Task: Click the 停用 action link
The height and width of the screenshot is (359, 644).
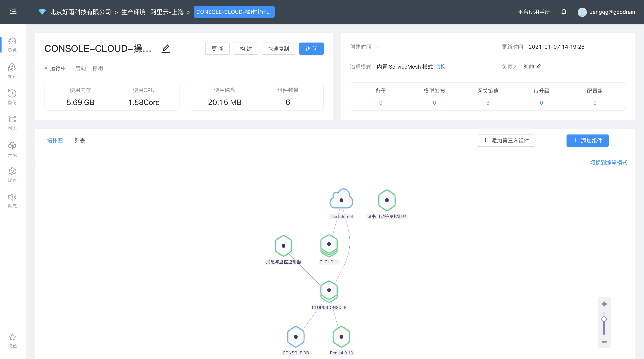Action: [x=97, y=68]
